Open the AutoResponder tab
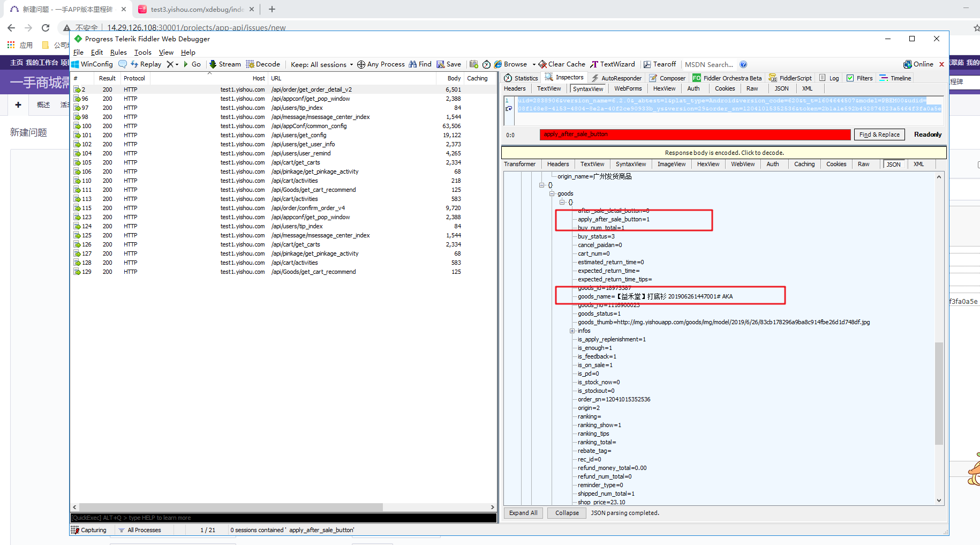The height and width of the screenshot is (545, 980). [x=616, y=78]
